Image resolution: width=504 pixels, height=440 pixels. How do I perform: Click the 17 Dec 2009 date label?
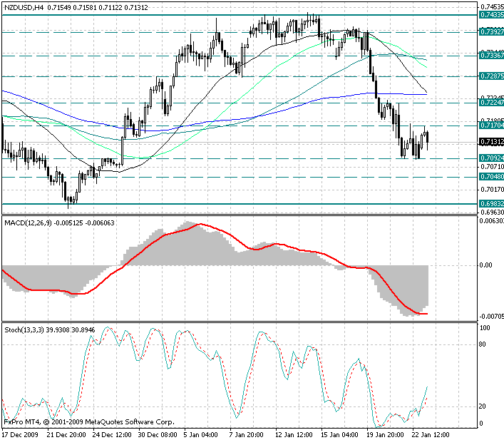(21, 434)
